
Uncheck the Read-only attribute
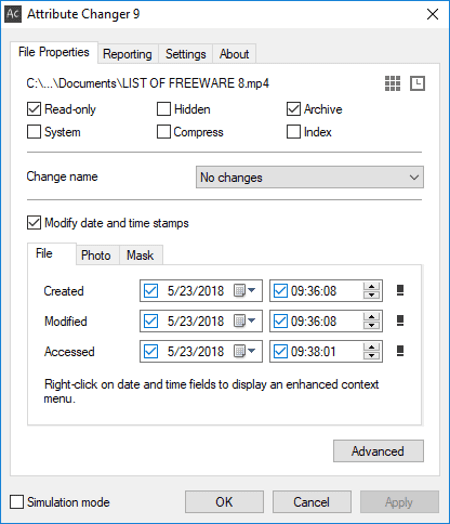point(34,109)
